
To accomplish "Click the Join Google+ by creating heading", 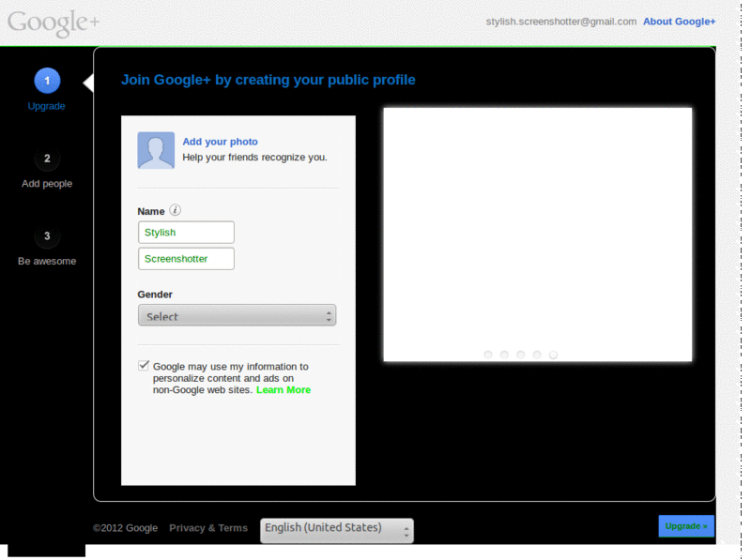I will point(268,80).
